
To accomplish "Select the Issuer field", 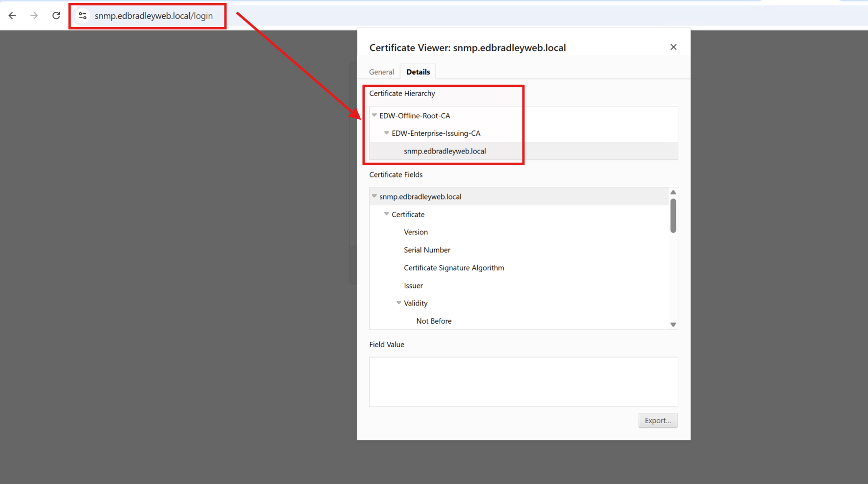I will pos(413,285).
